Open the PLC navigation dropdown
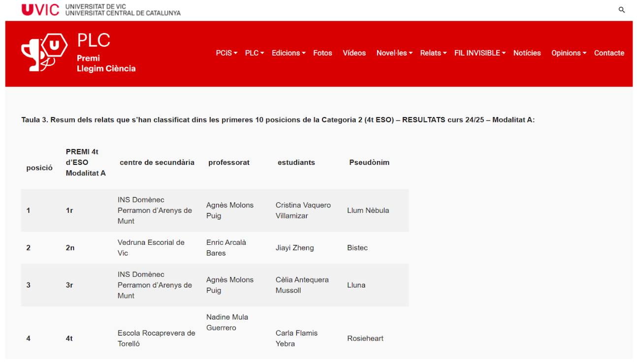Screen dimensions: 637x364 pyautogui.click(x=255, y=53)
